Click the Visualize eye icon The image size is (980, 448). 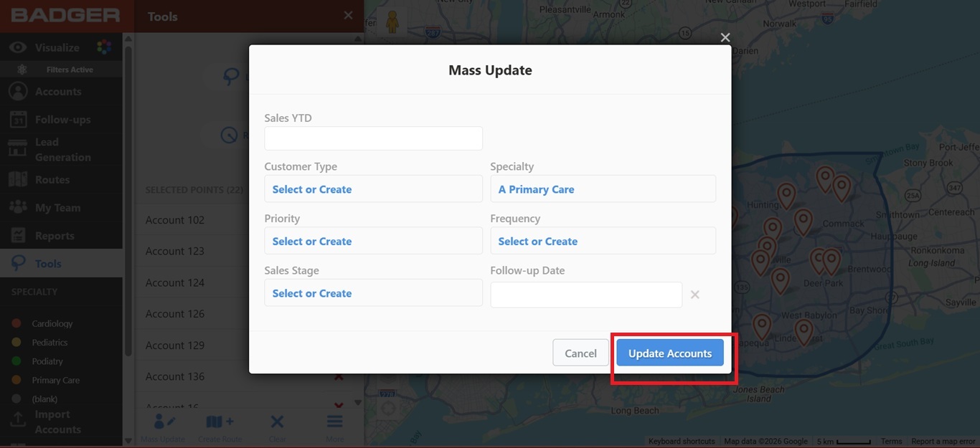pos(18,47)
